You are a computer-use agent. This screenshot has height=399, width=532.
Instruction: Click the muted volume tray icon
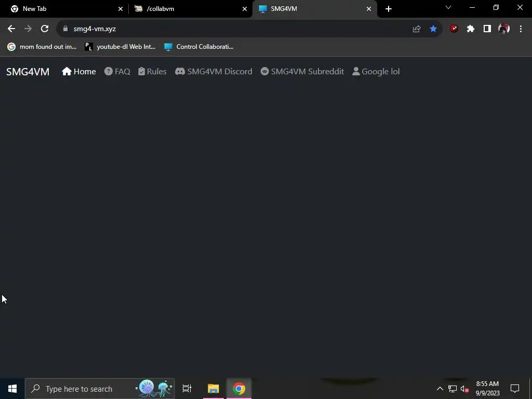(464, 389)
